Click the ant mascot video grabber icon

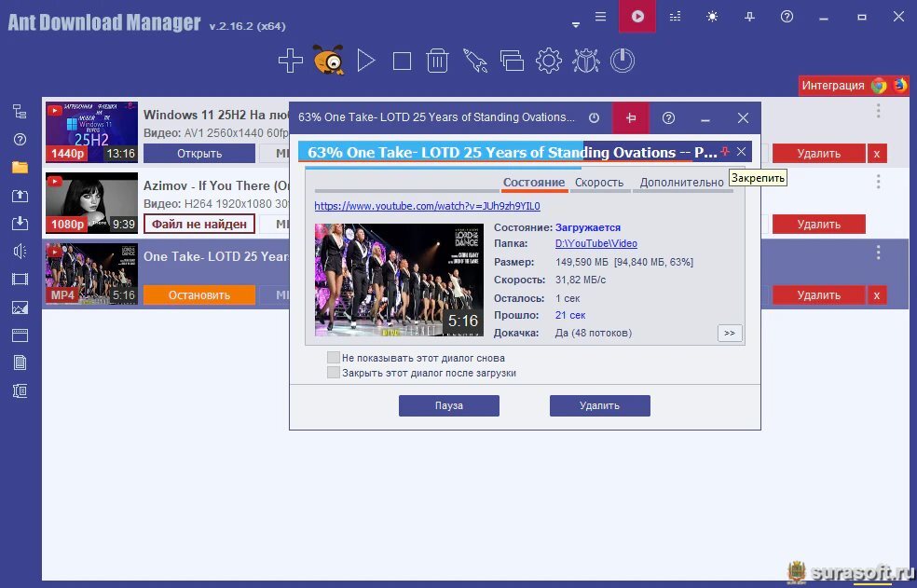pyautogui.click(x=328, y=62)
